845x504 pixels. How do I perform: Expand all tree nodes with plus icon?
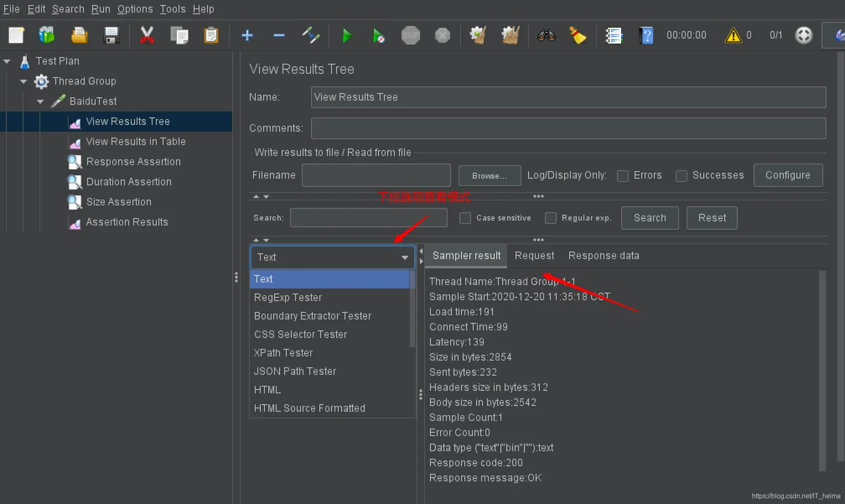[x=247, y=35]
